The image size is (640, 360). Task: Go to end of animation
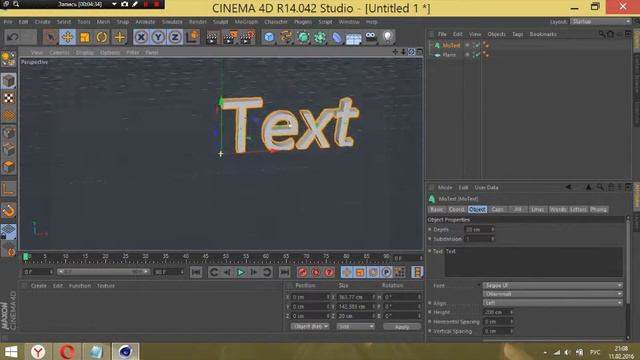[284, 272]
